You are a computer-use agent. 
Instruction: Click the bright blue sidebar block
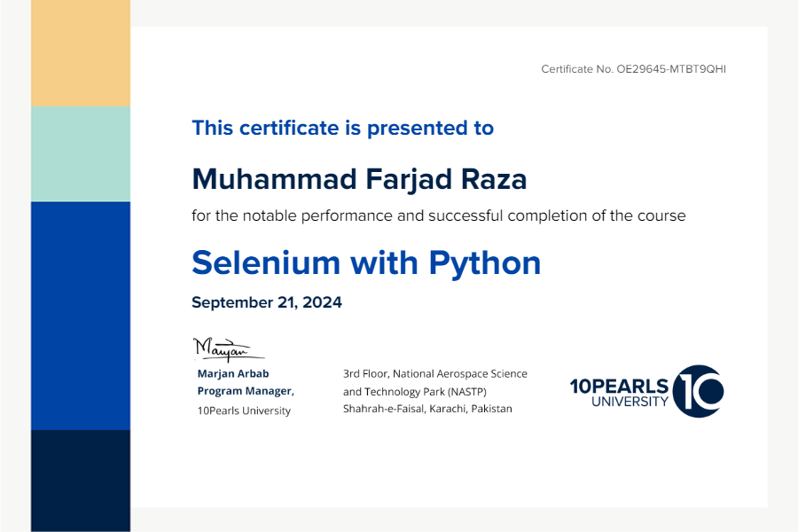81,315
